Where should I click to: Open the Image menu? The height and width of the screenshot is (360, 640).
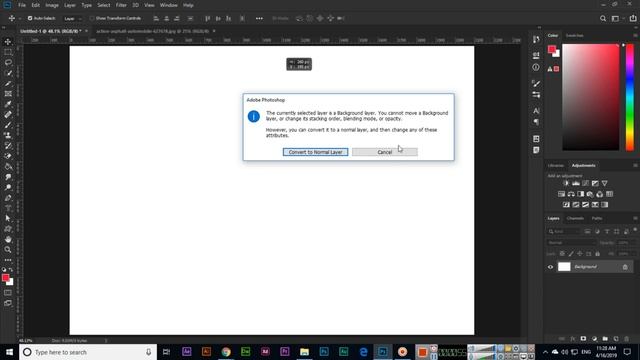point(52,5)
